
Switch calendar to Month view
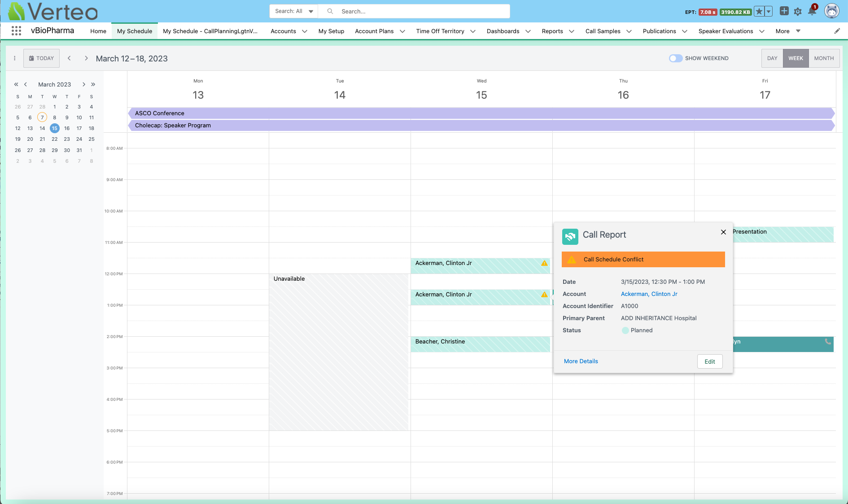coord(824,58)
